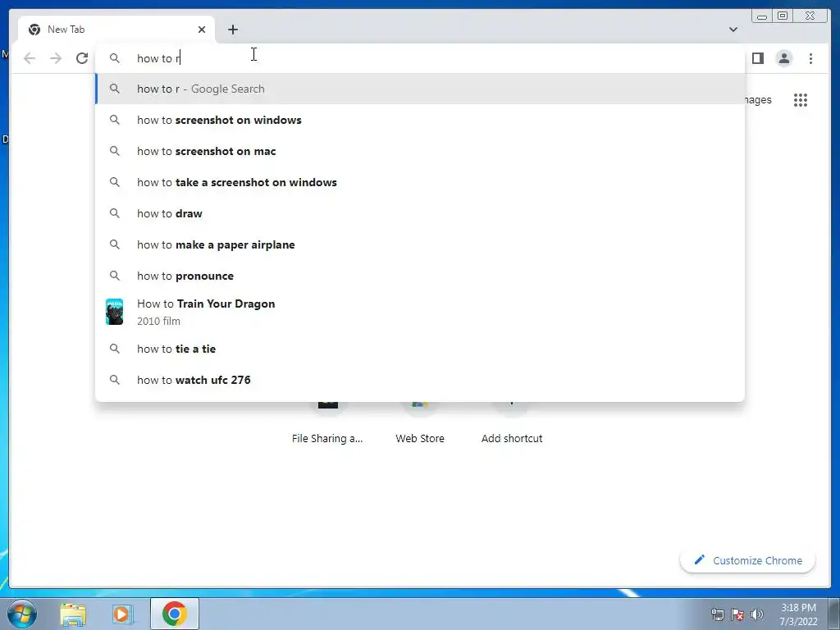Click the Show desktop strip in taskbar

pyautogui.click(x=834, y=614)
